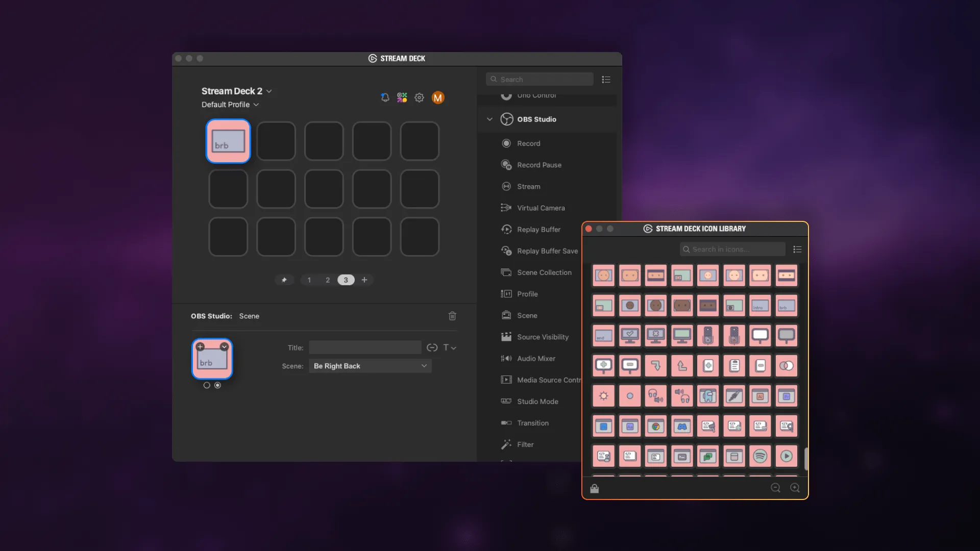Choose the Media Source Controls action

point(541,380)
